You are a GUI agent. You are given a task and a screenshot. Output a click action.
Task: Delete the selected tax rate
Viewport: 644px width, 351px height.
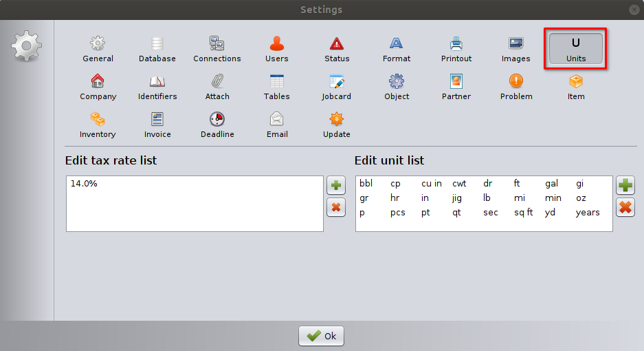pos(336,207)
